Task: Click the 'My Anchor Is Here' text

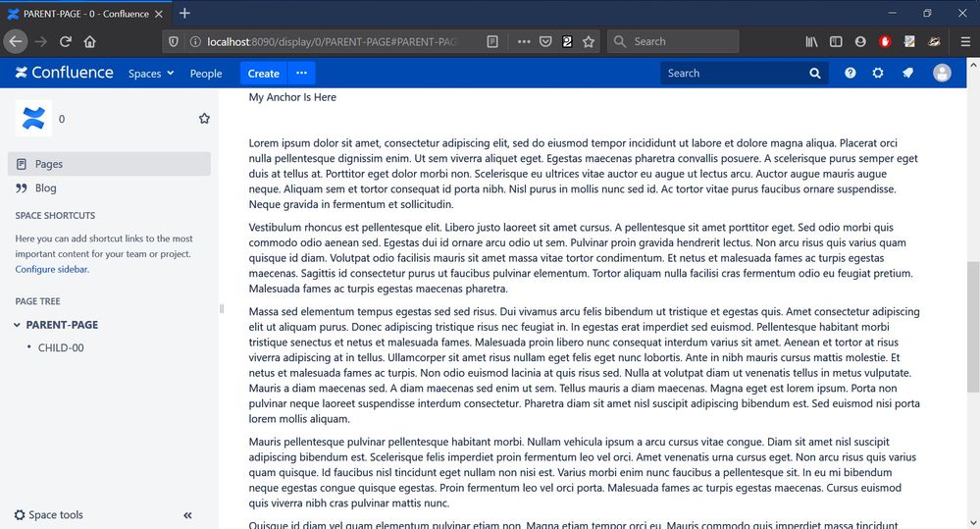Action: (x=292, y=97)
